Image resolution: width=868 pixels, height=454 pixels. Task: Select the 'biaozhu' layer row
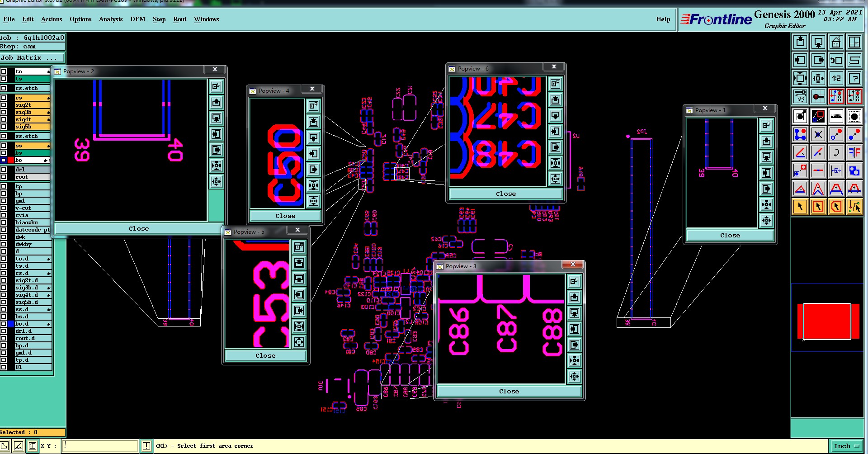coord(33,222)
